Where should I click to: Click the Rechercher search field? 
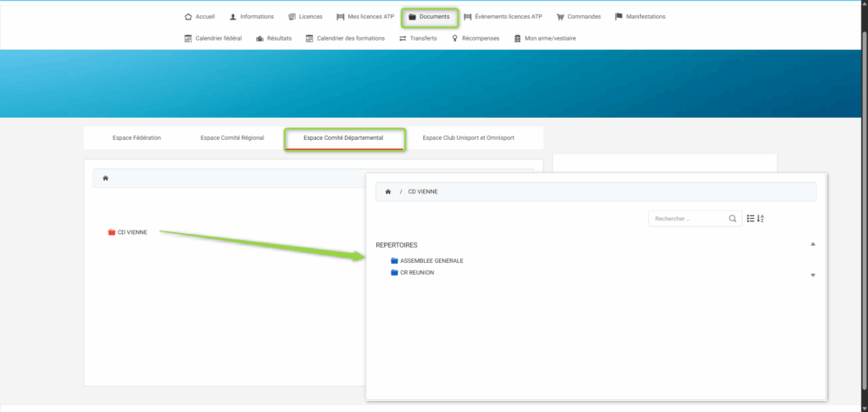click(687, 219)
